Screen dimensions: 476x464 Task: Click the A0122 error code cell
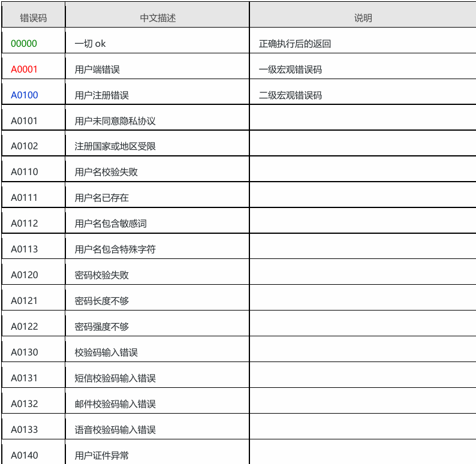[24, 327]
